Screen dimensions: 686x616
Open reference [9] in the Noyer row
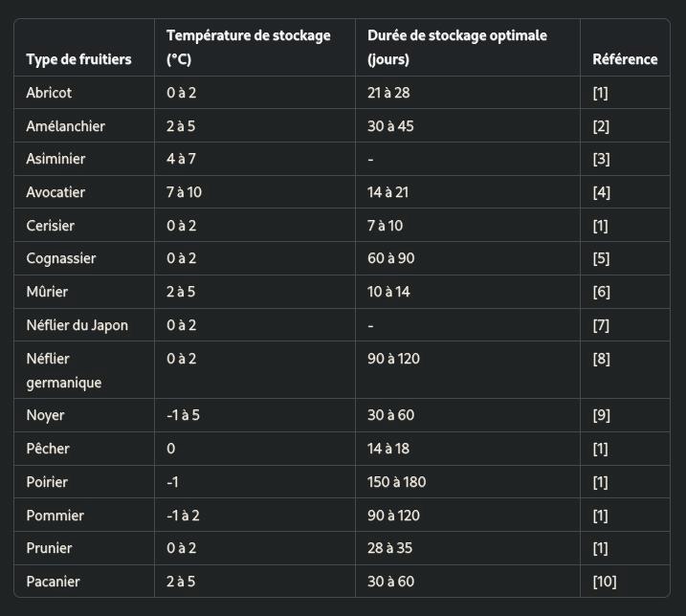click(600, 416)
